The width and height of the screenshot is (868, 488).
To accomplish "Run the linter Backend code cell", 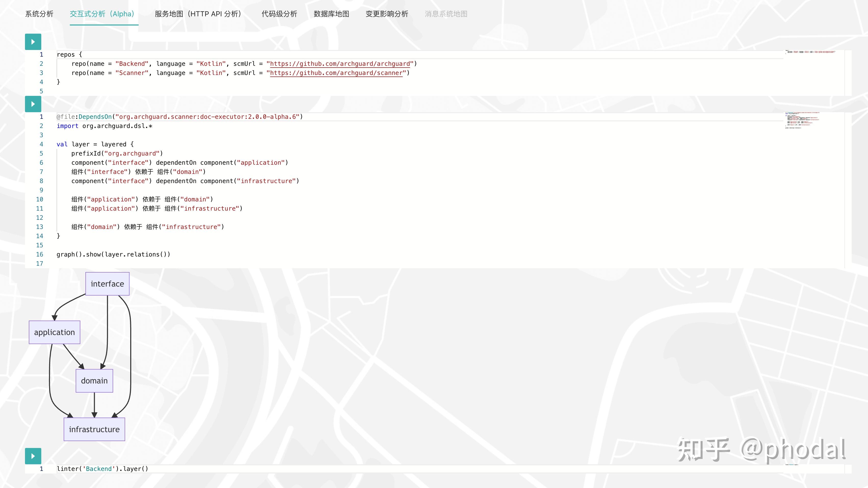I will 33,456.
